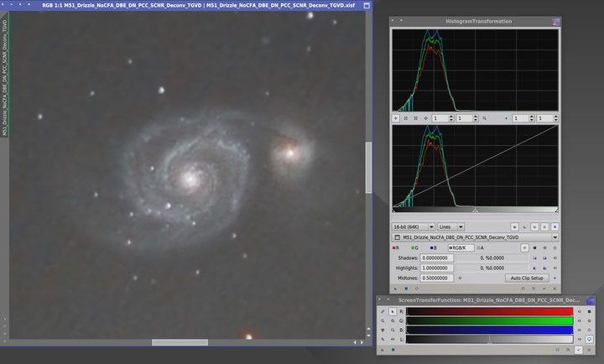The width and height of the screenshot is (604, 364).
Task: Click the red R channel STF slider bar
Action: [490, 311]
